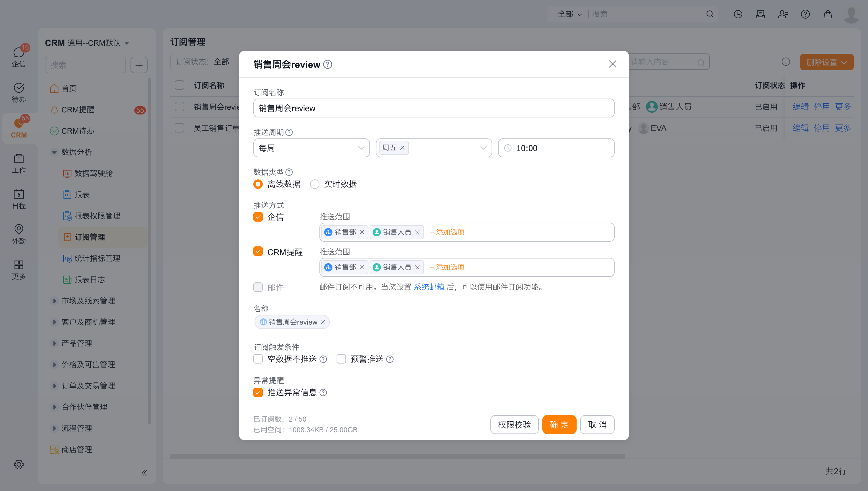Uncheck 企信 push method checkbox

pos(258,217)
